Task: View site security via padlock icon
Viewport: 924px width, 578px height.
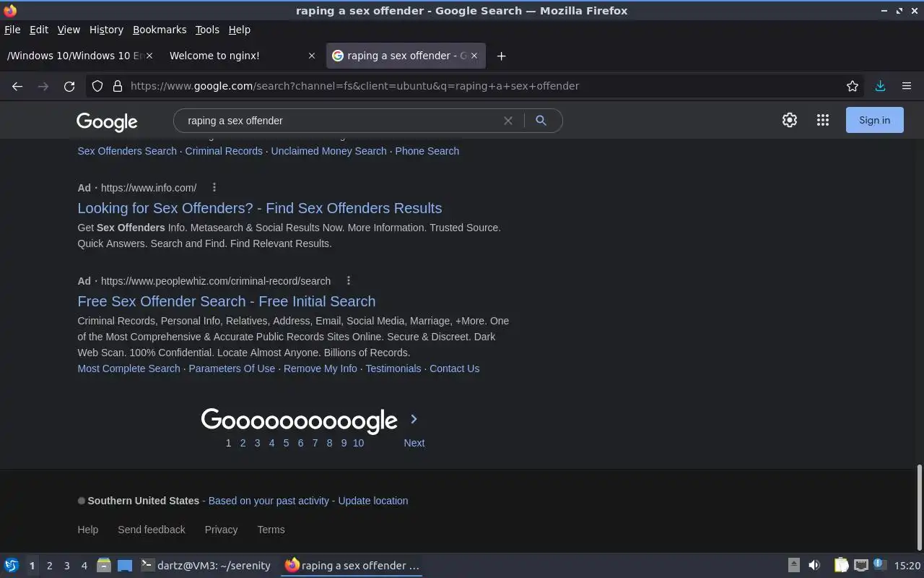Action: coord(118,86)
